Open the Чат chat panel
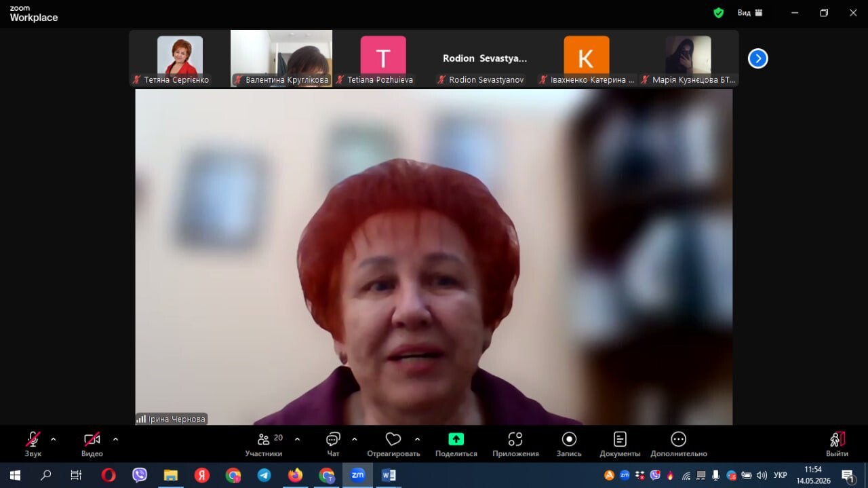Screen dimensions: 868x488 tap(333, 444)
